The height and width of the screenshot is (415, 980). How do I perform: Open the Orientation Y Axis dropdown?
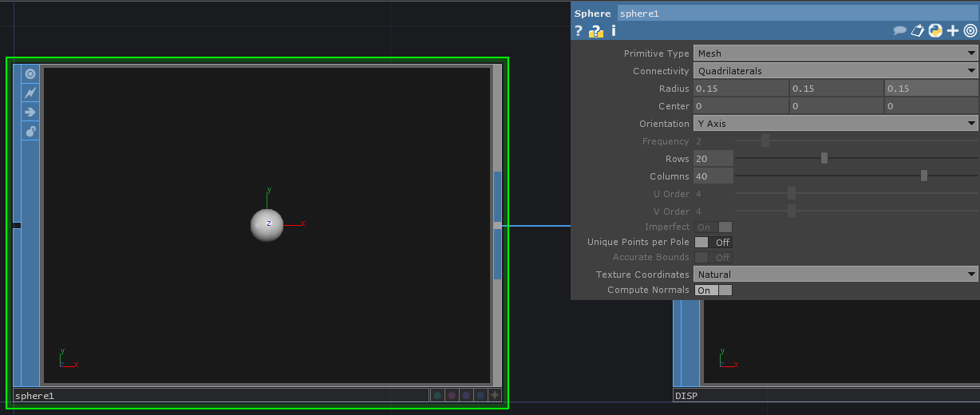coord(835,124)
